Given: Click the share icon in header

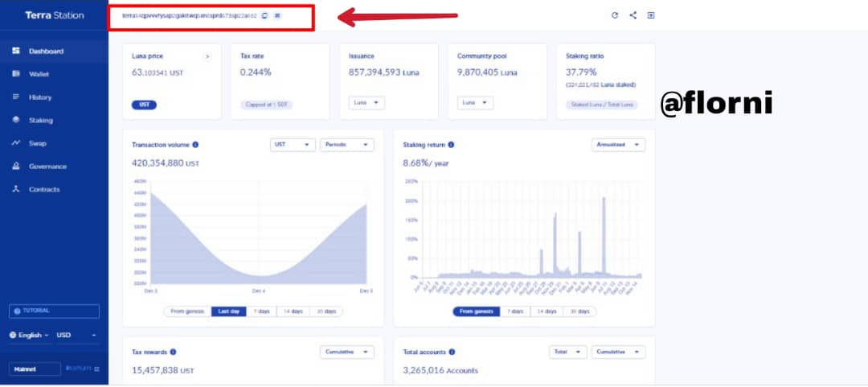Looking at the screenshot, I should pos(633,15).
